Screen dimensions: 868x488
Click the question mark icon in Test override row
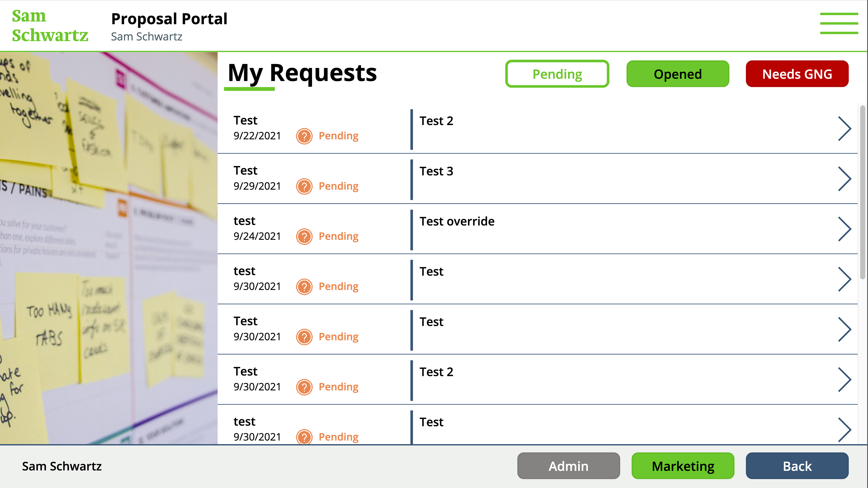click(x=304, y=236)
